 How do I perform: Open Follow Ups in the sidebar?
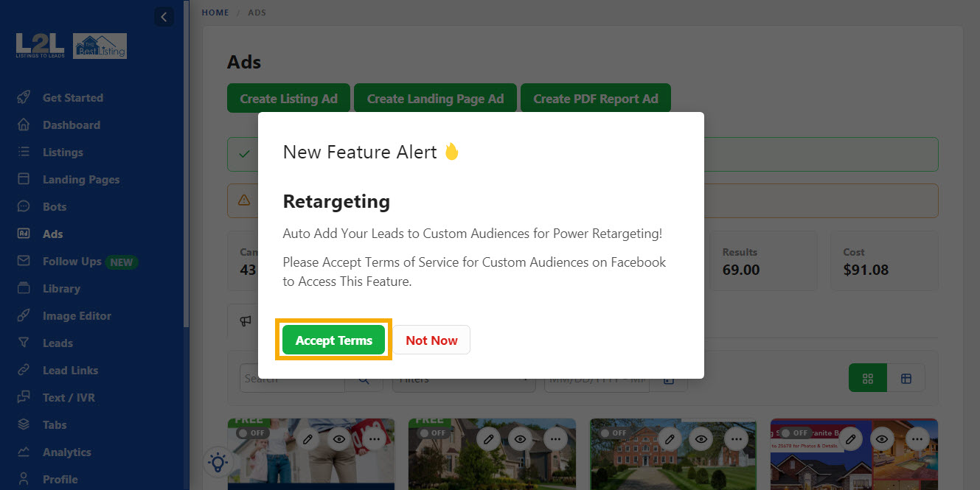tap(72, 262)
